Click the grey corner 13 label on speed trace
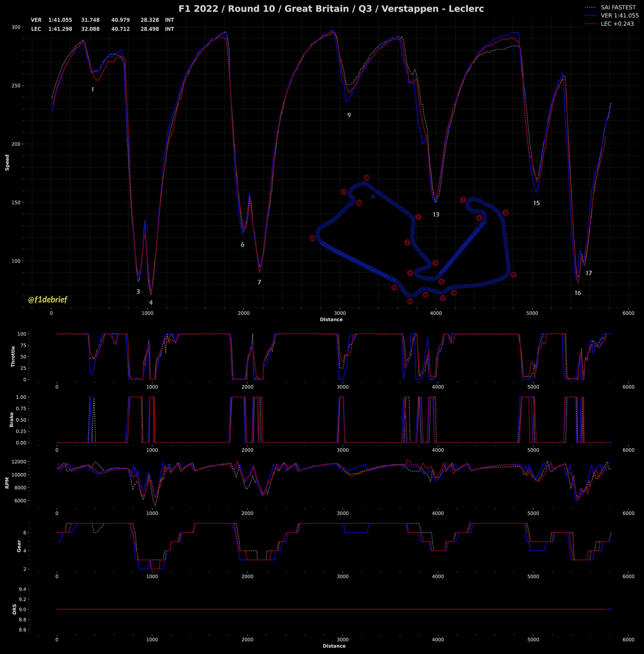This screenshot has width=644, height=654. point(436,214)
